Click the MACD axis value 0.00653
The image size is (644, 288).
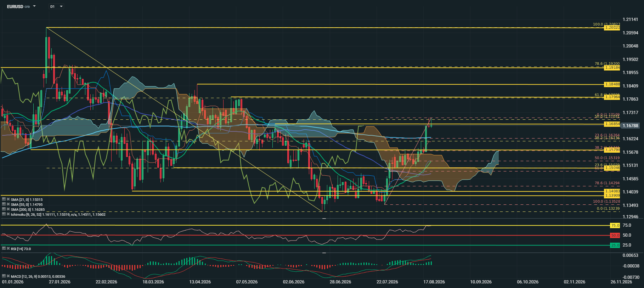631,255
